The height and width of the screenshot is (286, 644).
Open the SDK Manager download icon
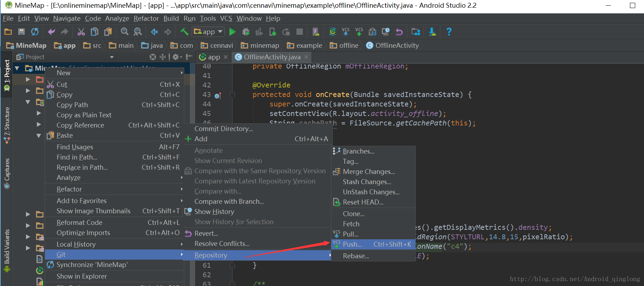tap(432, 32)
